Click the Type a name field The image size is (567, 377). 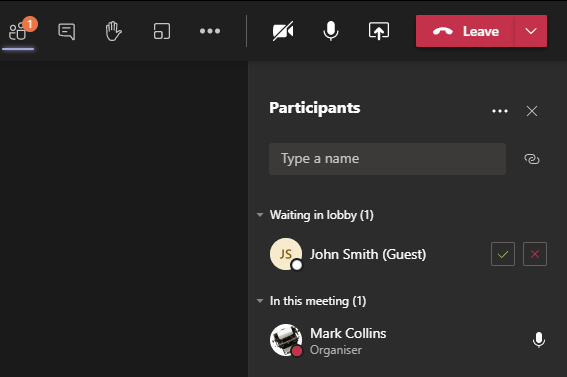click(x=387, y=159)
